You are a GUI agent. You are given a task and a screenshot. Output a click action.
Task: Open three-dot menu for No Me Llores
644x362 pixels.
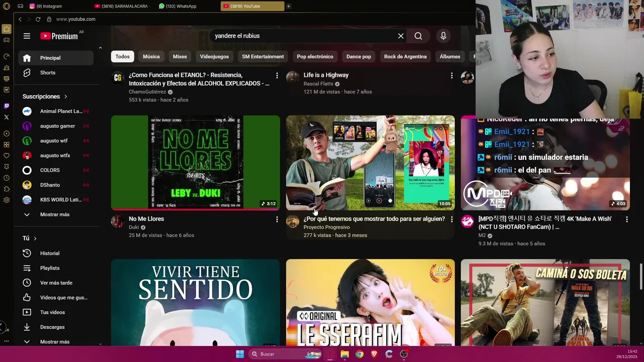[x=277, y=219]
